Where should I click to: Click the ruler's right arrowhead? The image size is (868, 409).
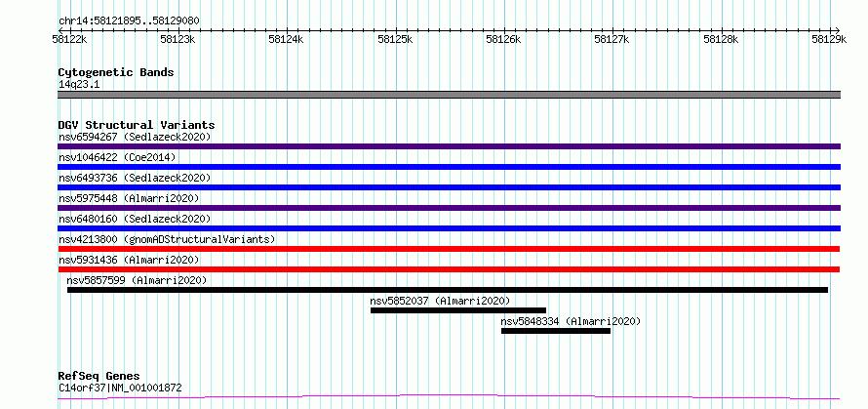[838, 30]
